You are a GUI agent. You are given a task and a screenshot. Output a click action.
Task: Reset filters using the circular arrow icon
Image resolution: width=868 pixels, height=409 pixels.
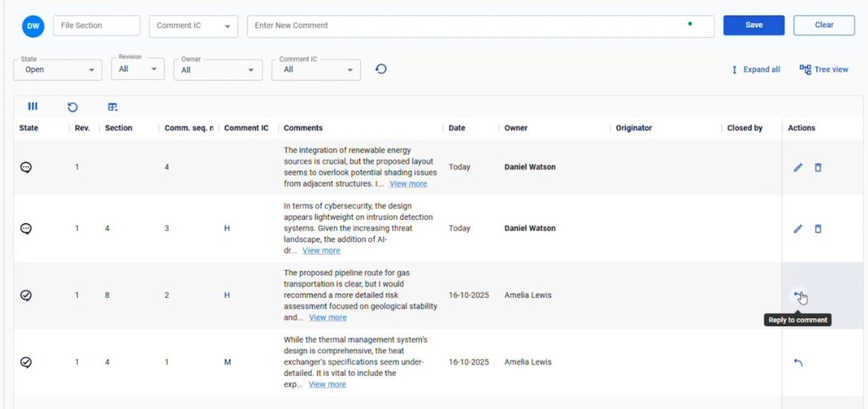381,69
